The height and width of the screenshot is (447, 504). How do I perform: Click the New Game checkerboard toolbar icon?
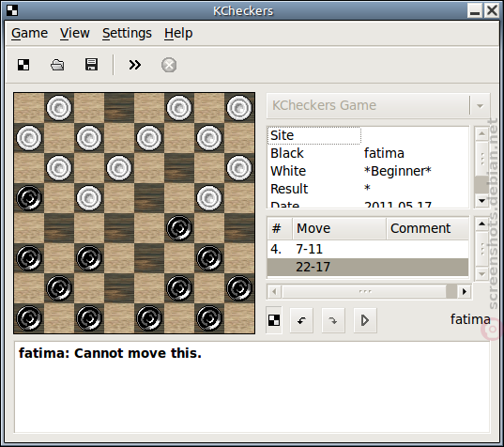coord(23,65)
